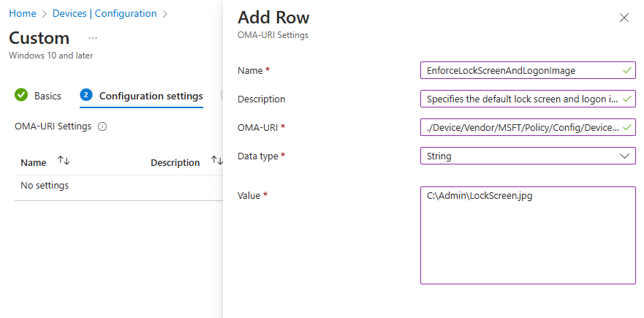644x318 pixels.
Task: Click inside the Value text area
Action: (528, 235)
